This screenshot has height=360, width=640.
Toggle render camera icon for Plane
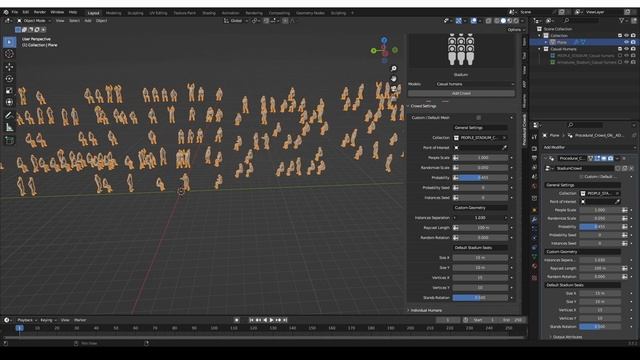coord(633,42)
